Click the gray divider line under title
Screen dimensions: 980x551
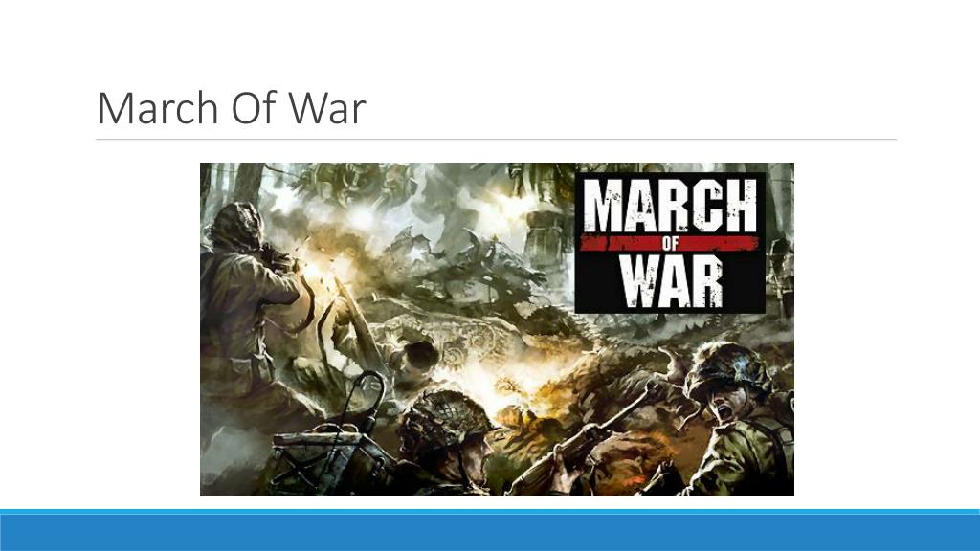(497, 140)
